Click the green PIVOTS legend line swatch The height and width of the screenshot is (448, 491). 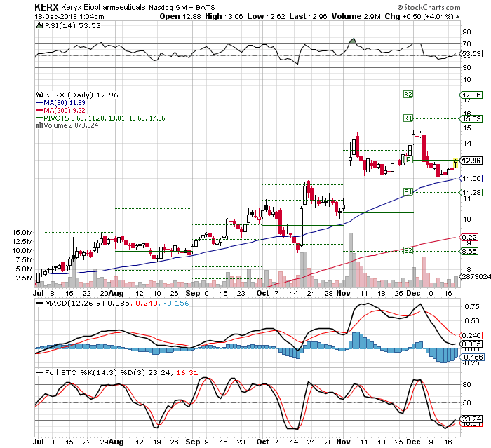(39, 118)
